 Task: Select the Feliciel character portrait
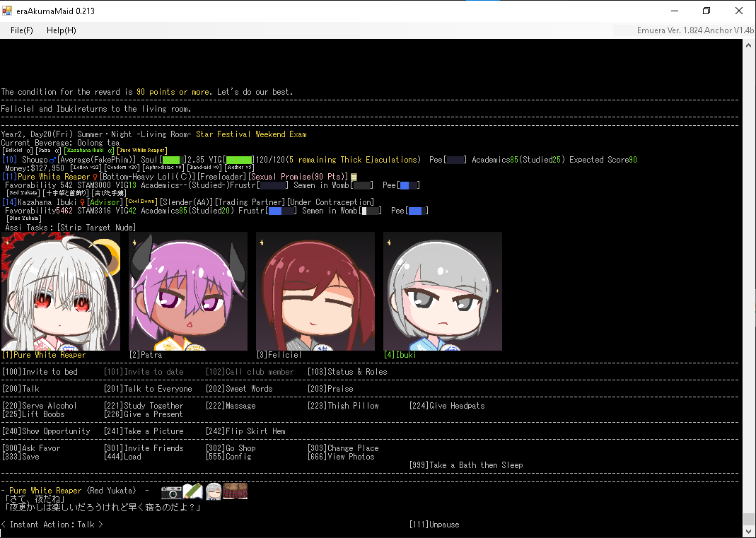click(x=315, y=291)
